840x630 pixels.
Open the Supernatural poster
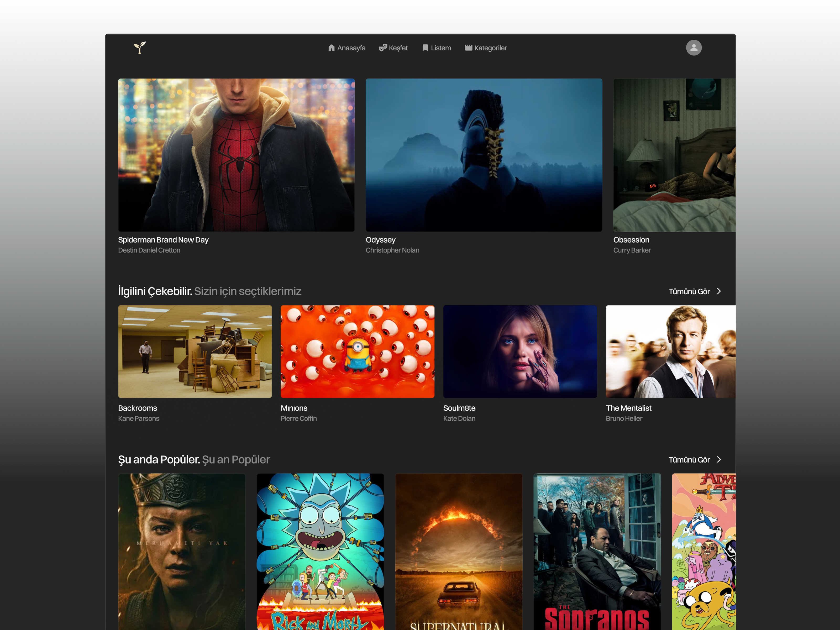click(x=459, y=552)
